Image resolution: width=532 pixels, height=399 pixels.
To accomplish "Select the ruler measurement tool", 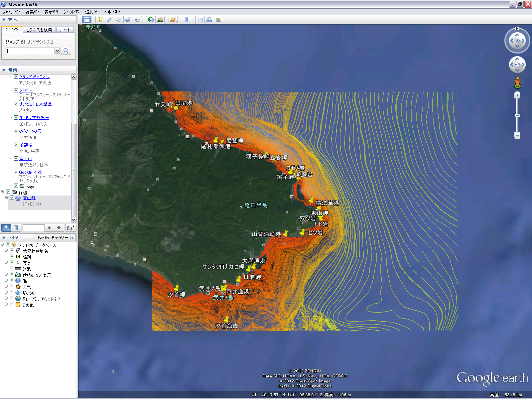I will (187, 20).
